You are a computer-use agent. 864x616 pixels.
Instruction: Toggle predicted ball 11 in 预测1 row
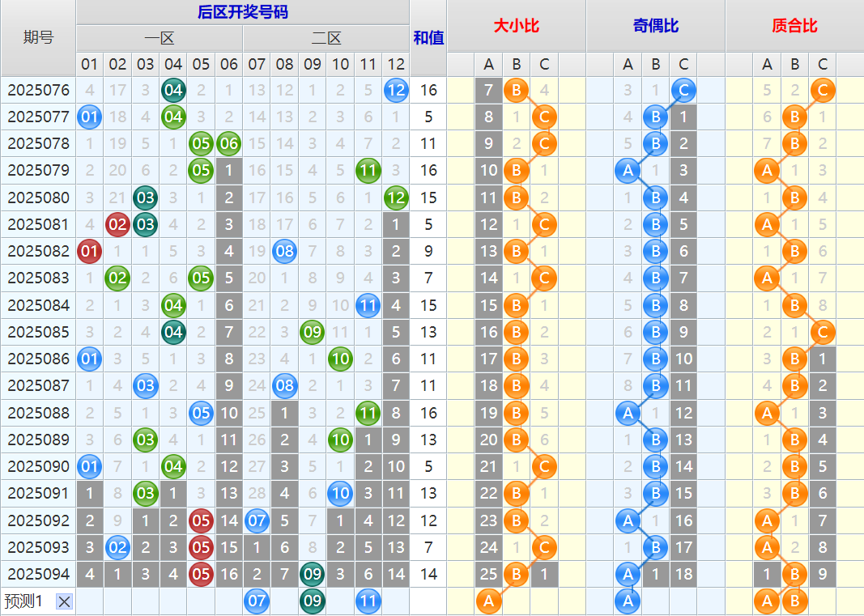point(368,601)
